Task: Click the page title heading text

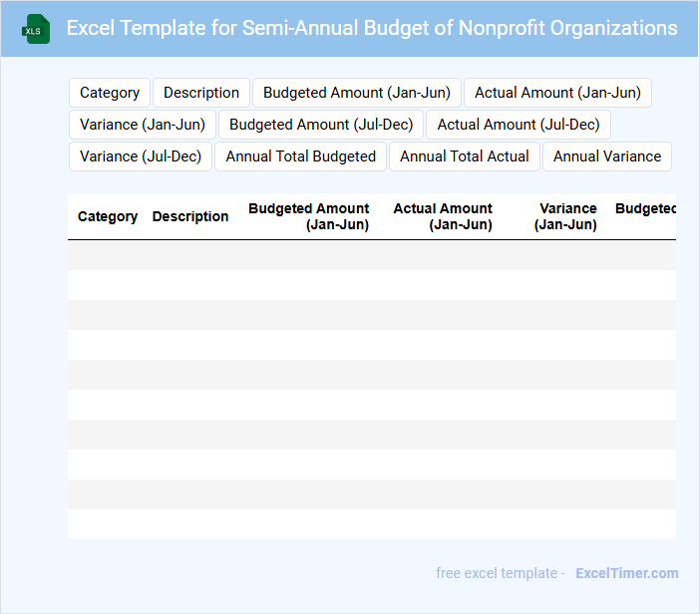Action: click(x=372, y=28)
